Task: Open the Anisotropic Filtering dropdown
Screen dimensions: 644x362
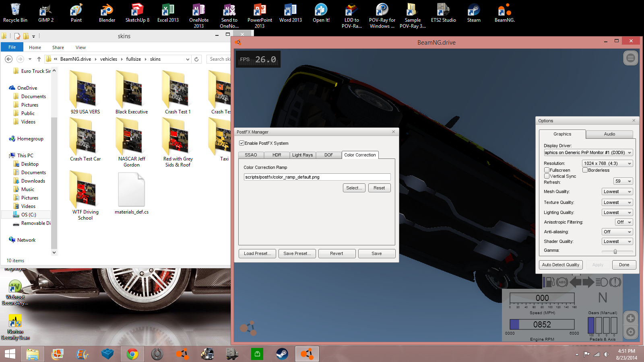Action: [x=624, y=222]
